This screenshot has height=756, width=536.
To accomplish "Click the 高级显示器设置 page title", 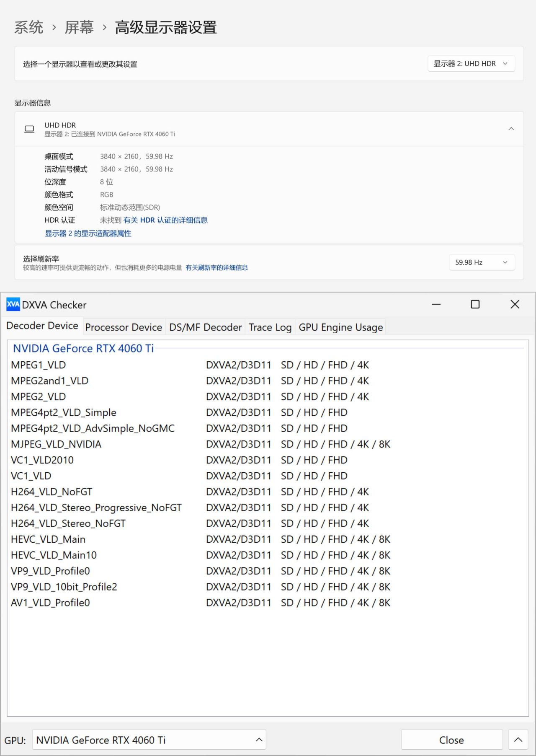I will pos(166,28).
